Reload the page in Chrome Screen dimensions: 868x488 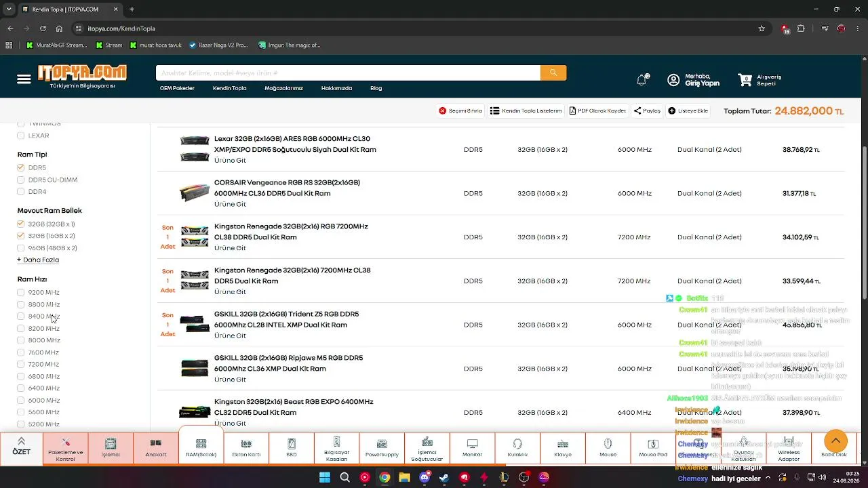click(x=43, y=28)
